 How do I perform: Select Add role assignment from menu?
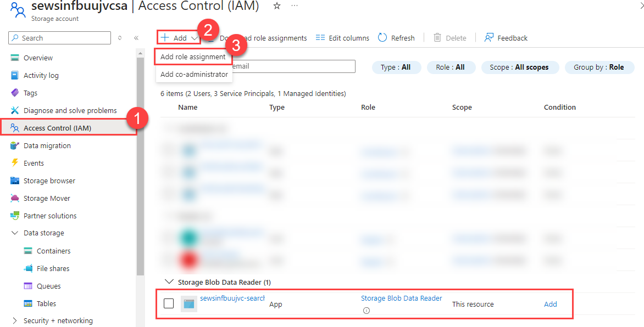pyautogui.click(x=194, y=56)
